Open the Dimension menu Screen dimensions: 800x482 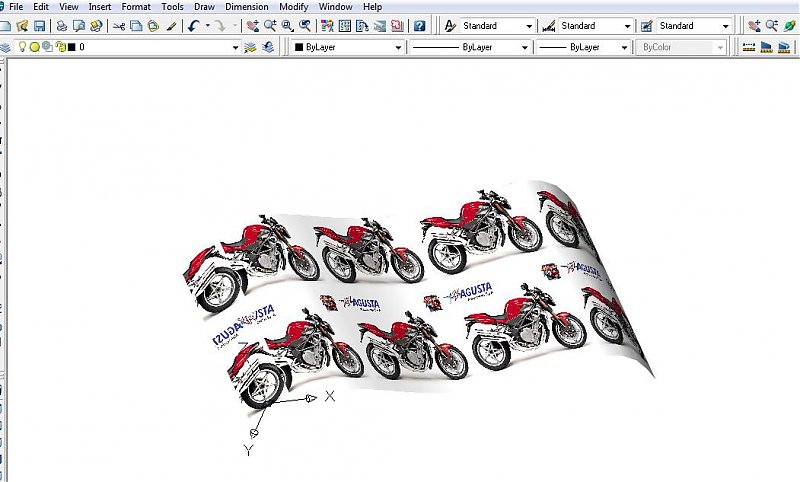(x=246, y=7)
